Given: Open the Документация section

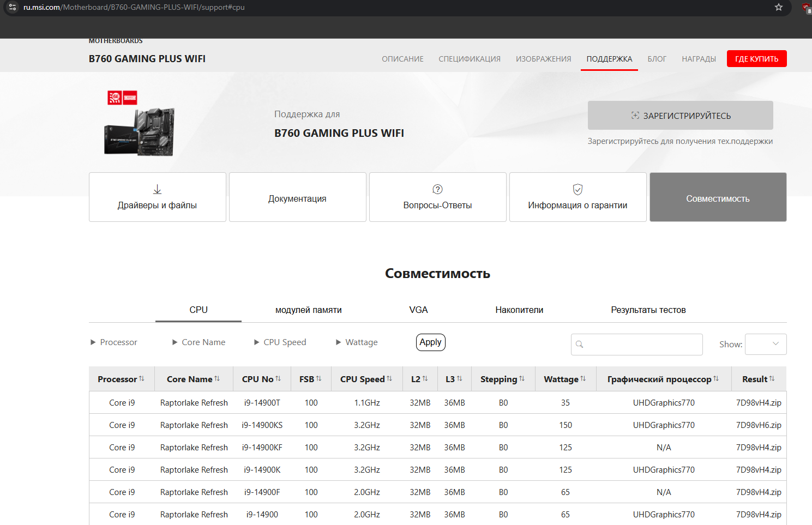Looking at the screenshot, I should point(298,197).
